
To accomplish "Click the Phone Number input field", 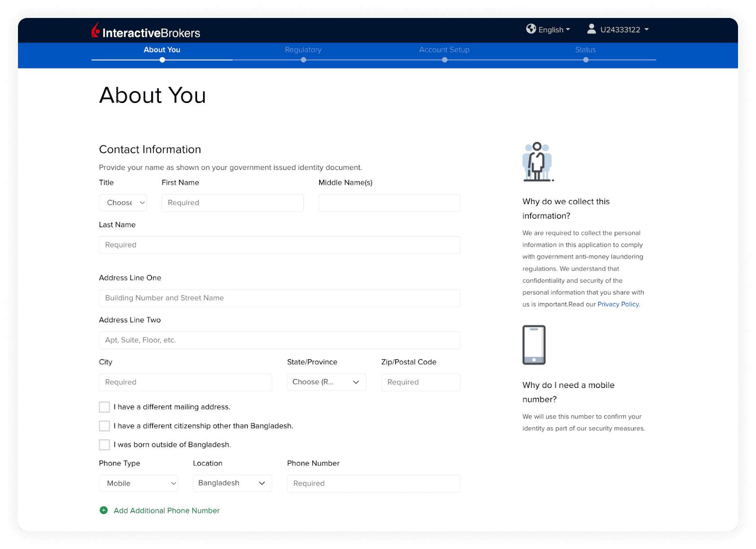I will pos(374,483).
